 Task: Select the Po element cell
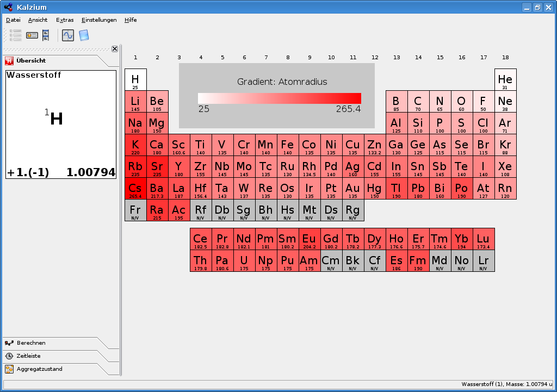pos(462,189)
